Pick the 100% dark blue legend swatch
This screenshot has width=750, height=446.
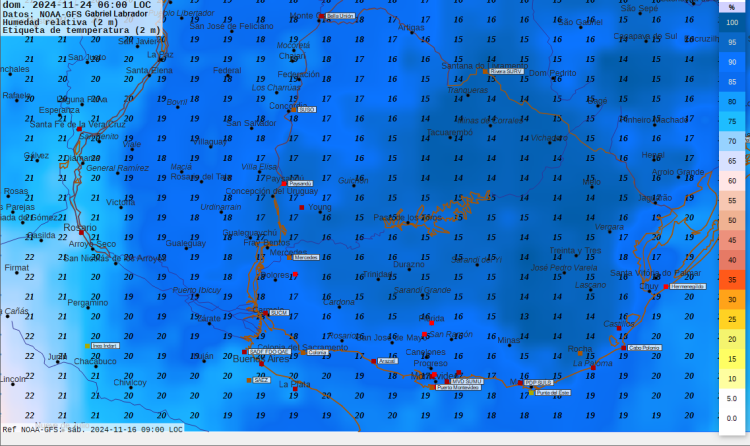[732, 23]
